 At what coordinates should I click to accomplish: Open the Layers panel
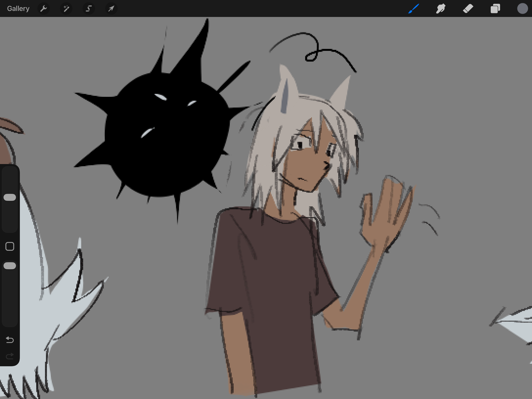[x=495, y=9]
